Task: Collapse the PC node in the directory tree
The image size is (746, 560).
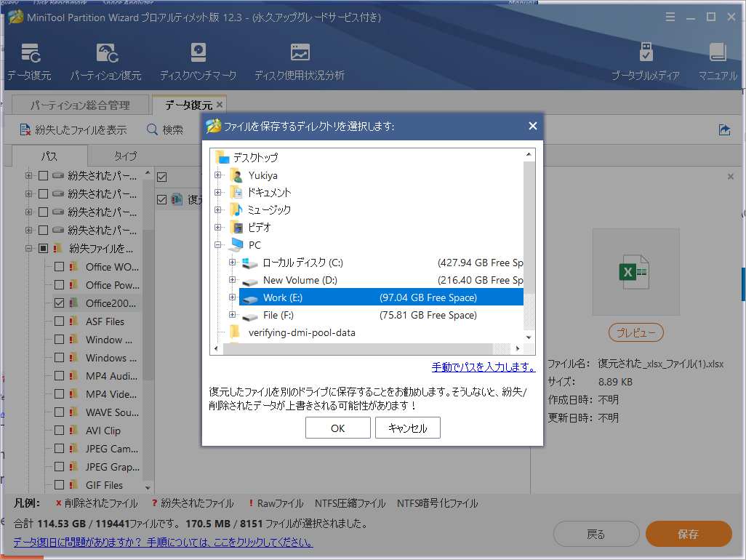Action: (217, 245)
